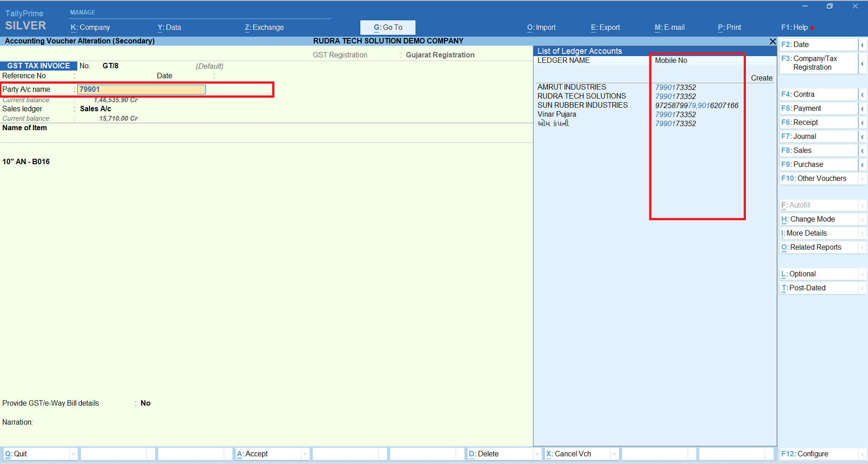
Task: Open the Company menu
Action: coord(90,28)
